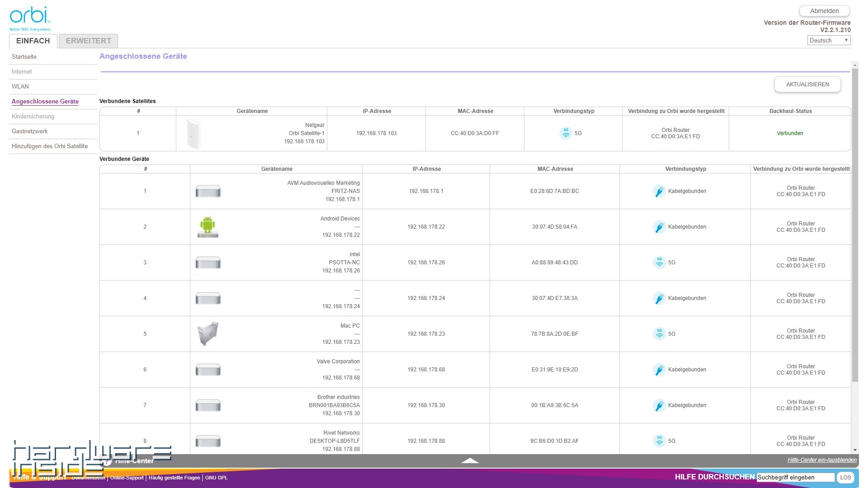Open Häufig gestellte Fragen link

[x=174, y=478]
